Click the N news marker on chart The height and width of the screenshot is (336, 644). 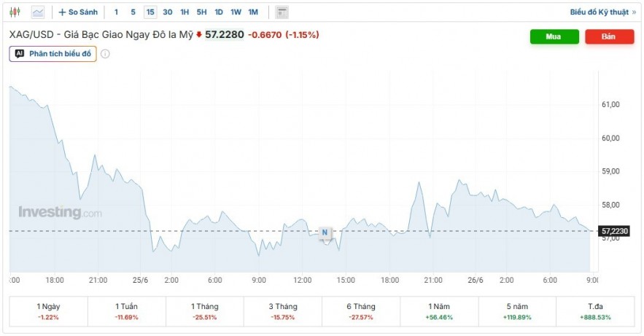tap(325, 233)
